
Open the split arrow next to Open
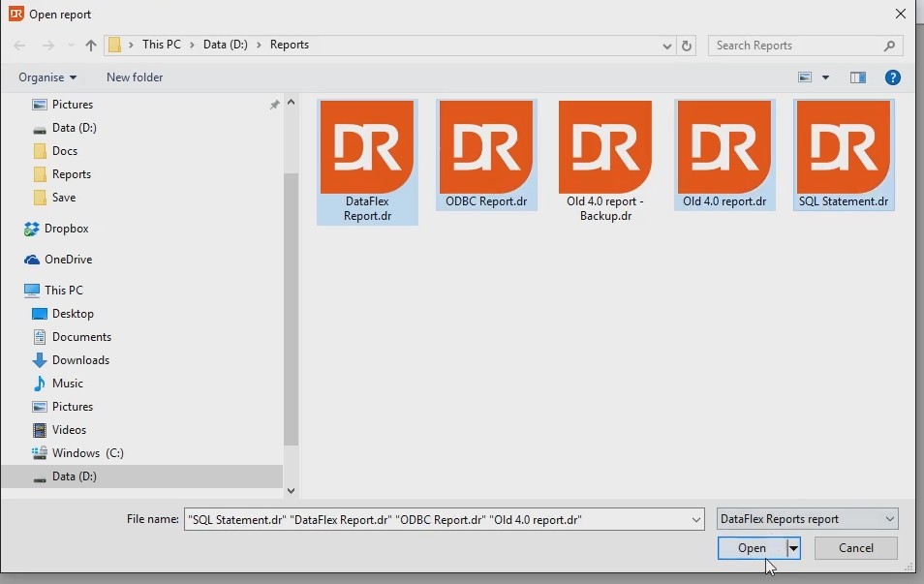[x=794, y=548]
